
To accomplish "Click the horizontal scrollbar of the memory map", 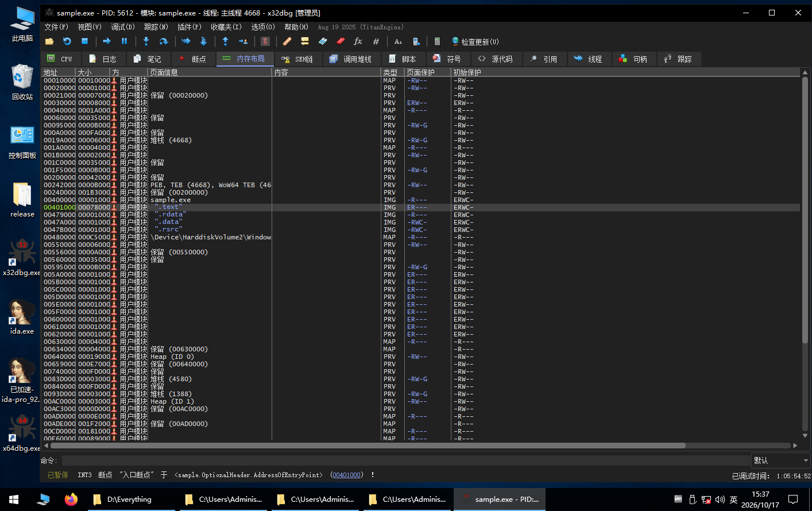I will tap(368, 446).
